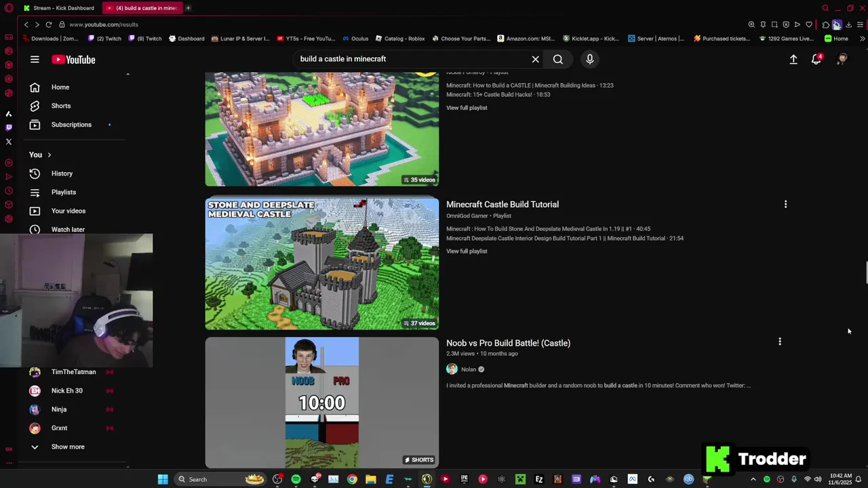Image resolution: width=868 pixels, height=488 pixels.
Task: Show hidden system tray icons
Action: (753, 479)
